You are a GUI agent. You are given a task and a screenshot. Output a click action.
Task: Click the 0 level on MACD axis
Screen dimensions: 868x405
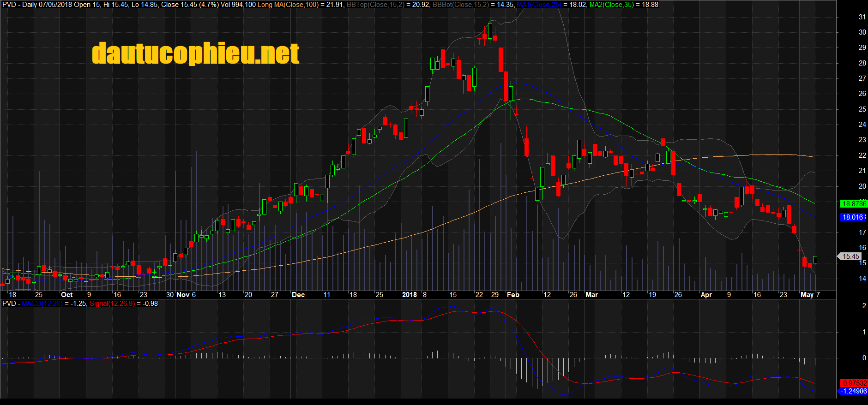point(864,358)
